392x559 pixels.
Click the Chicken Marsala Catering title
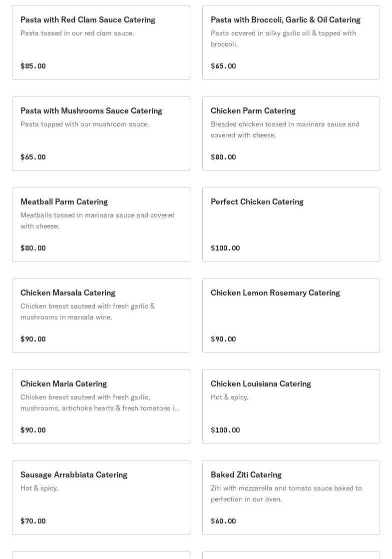(x=68, y=292)
